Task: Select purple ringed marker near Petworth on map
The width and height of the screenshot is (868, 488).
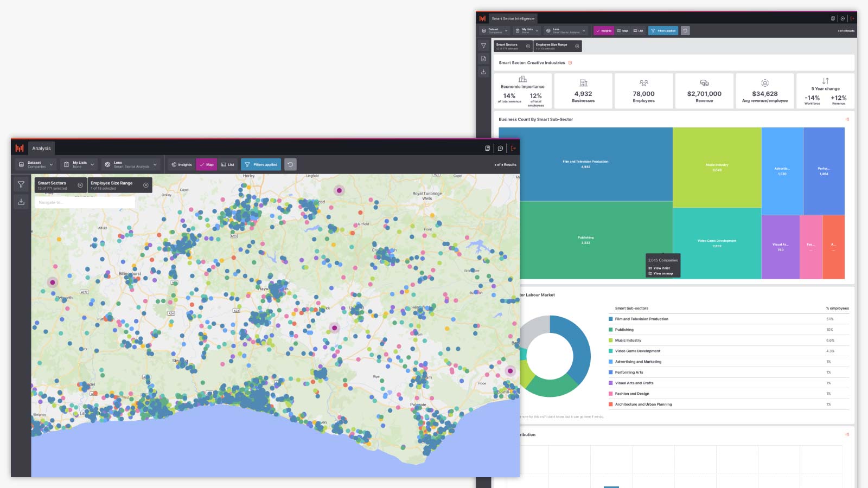Action: (52, 282)
